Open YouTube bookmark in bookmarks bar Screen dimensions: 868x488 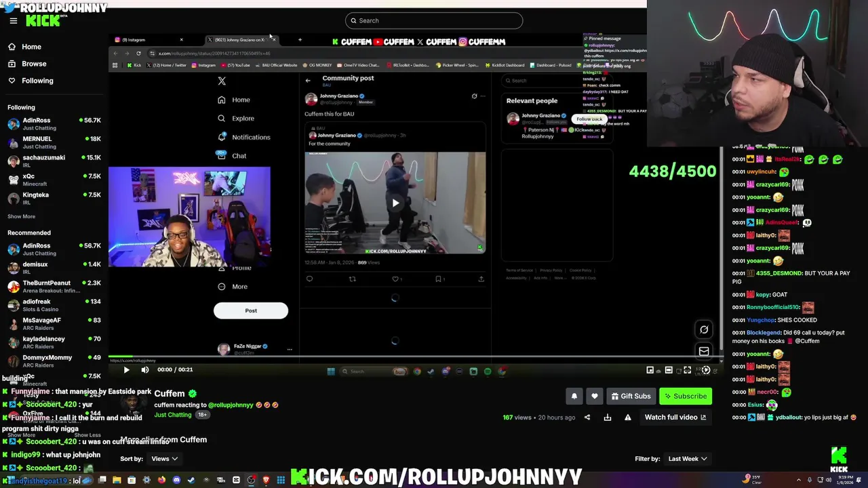[235, 65]
